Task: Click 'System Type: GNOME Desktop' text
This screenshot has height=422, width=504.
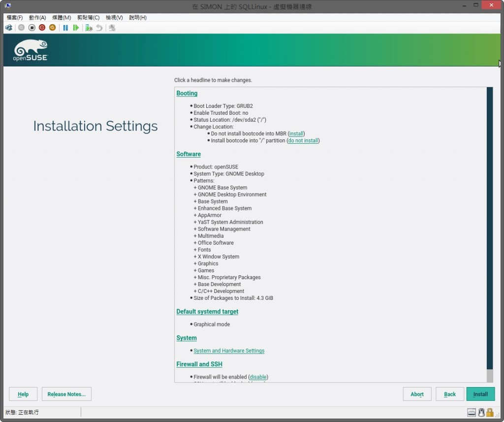Action: (x=229, y=174)
